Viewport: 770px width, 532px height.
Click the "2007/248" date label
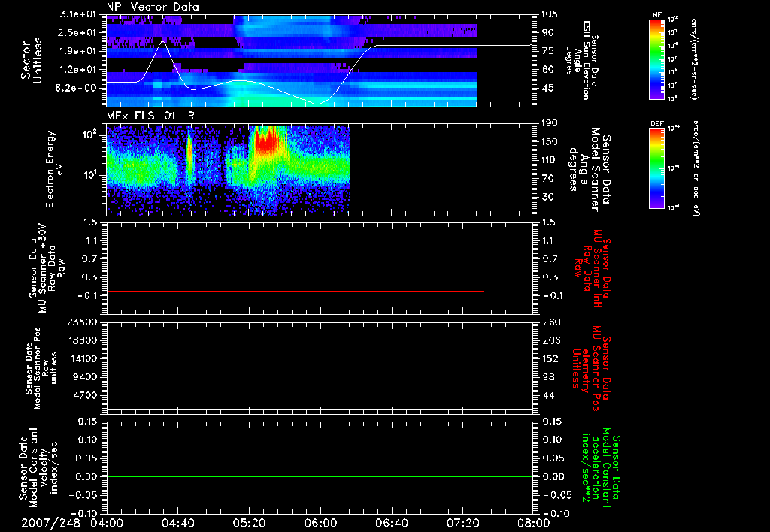tap(50, 523)
